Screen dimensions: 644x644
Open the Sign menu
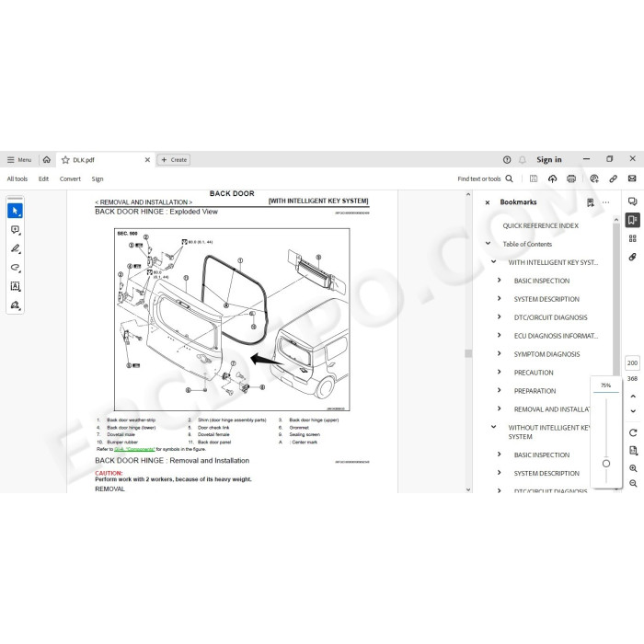[98, 178]
